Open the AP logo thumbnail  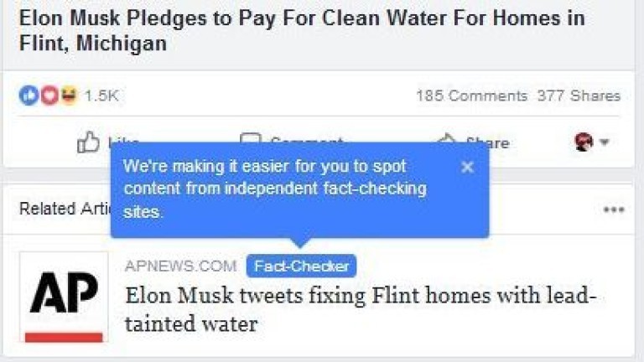pos(64,297)
